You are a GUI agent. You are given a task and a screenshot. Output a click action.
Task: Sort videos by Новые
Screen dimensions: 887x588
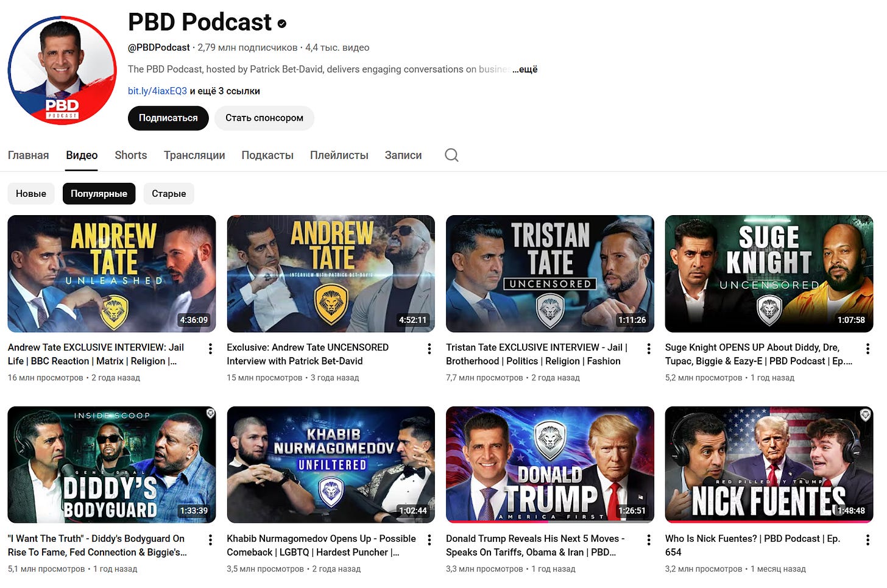[31, 194]
